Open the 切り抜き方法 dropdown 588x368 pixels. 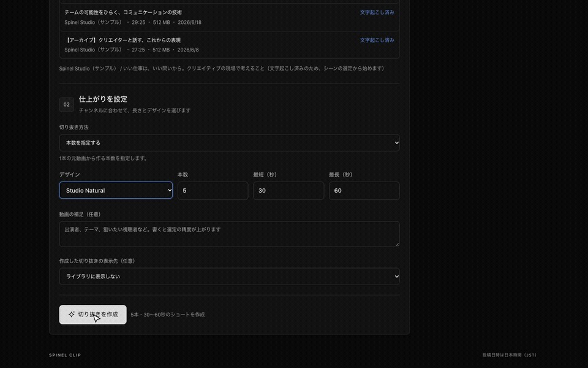click(229, 143)
